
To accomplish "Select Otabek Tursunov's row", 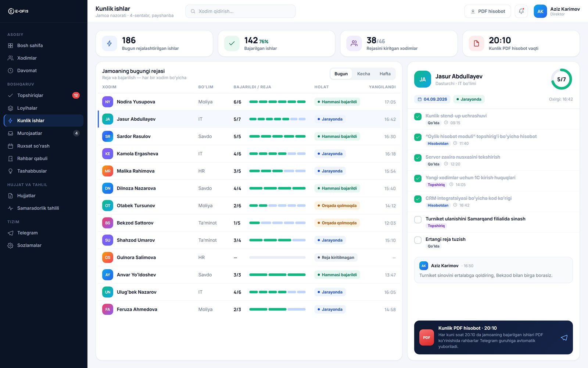I will [249, 206].
